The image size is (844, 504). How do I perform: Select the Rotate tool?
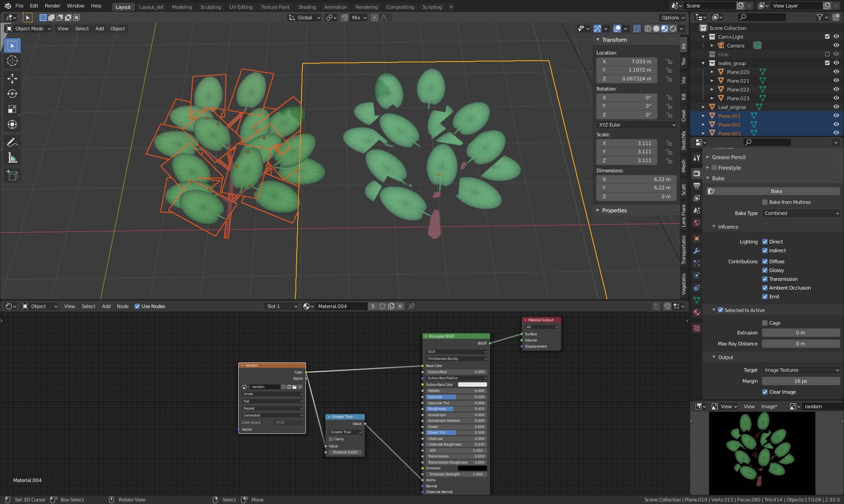point(12,94)
